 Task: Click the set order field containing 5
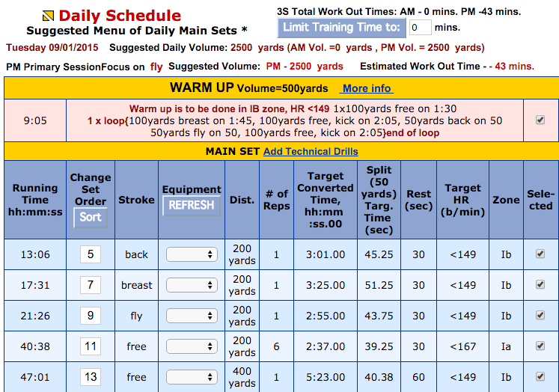click(x=90, y=254)
